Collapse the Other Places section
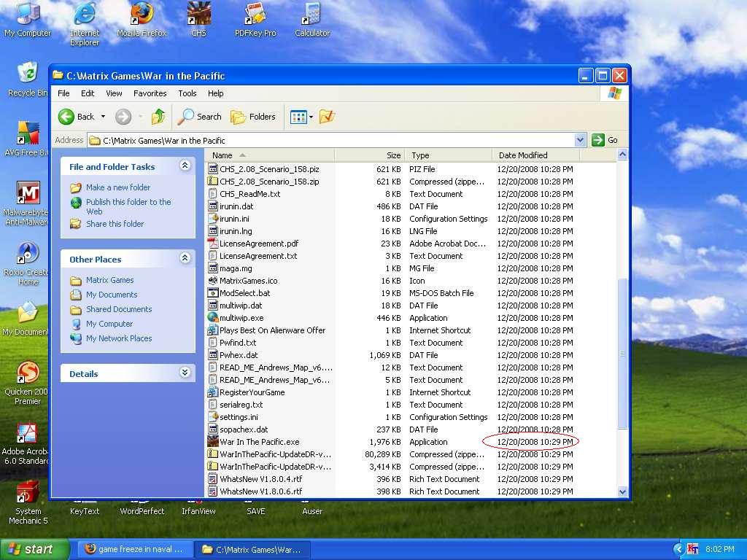Image resolution: width=747 pixels, height=560 pixels. 185,259
